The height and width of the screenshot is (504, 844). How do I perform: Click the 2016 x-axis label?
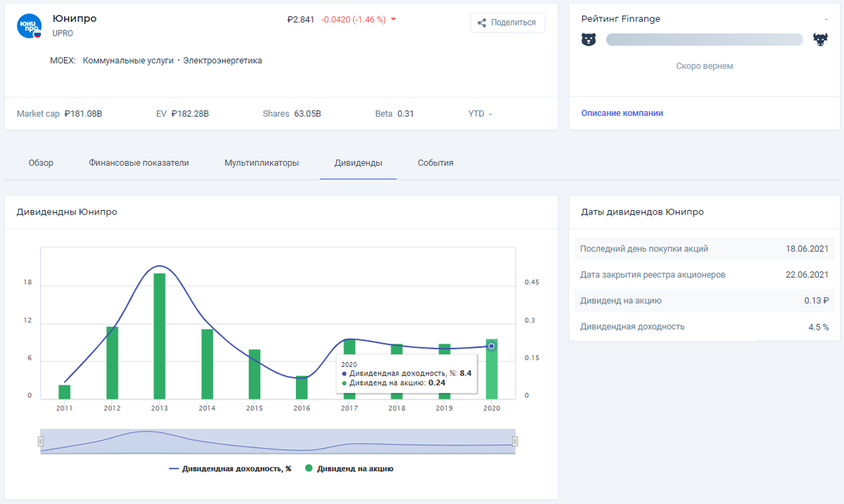[x=302, y=408]
